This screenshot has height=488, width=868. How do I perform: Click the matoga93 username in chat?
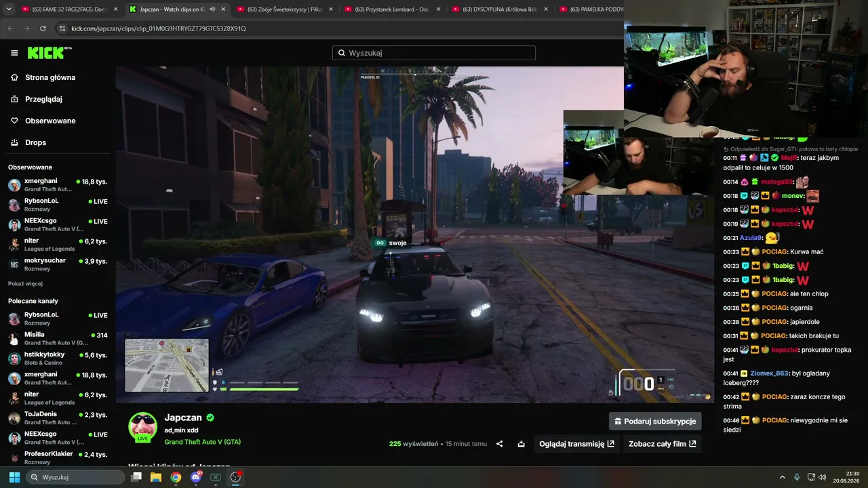tap(777, 182)
